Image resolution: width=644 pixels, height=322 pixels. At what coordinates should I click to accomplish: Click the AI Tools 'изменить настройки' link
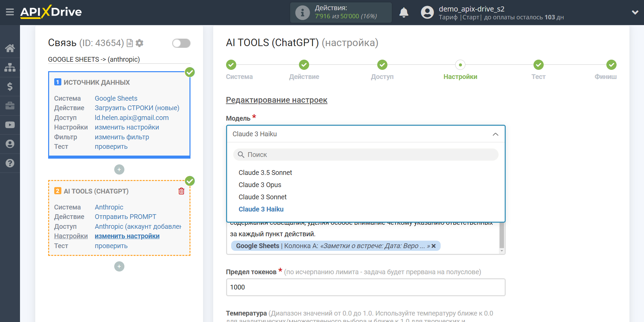[127, 236]
